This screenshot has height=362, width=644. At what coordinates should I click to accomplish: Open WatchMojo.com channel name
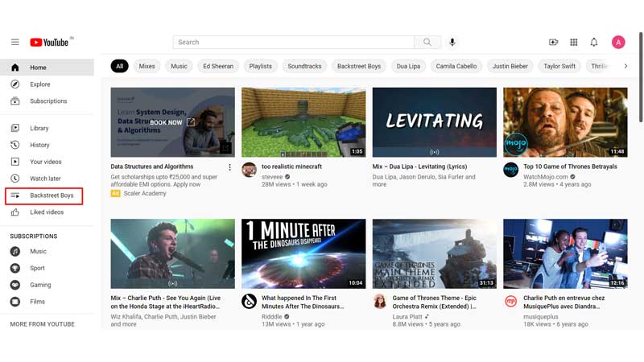pos(546,177)
